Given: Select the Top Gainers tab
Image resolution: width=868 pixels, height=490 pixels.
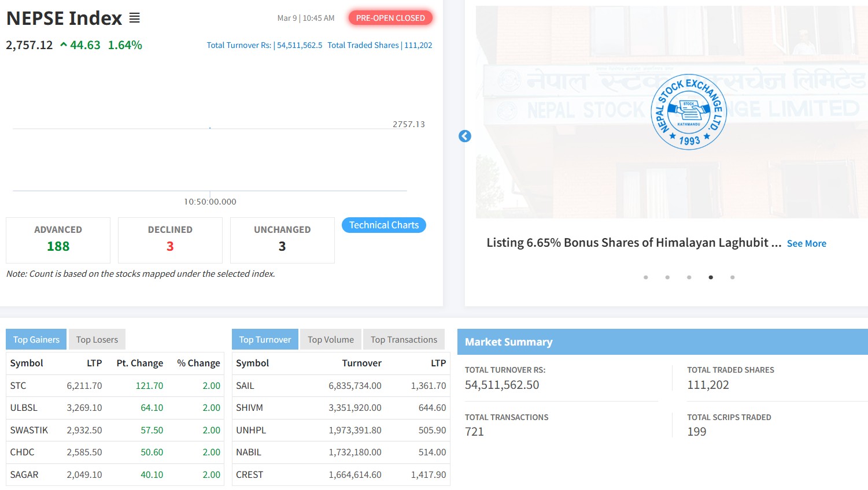Looking at the screenshot, I should (36, 340).
